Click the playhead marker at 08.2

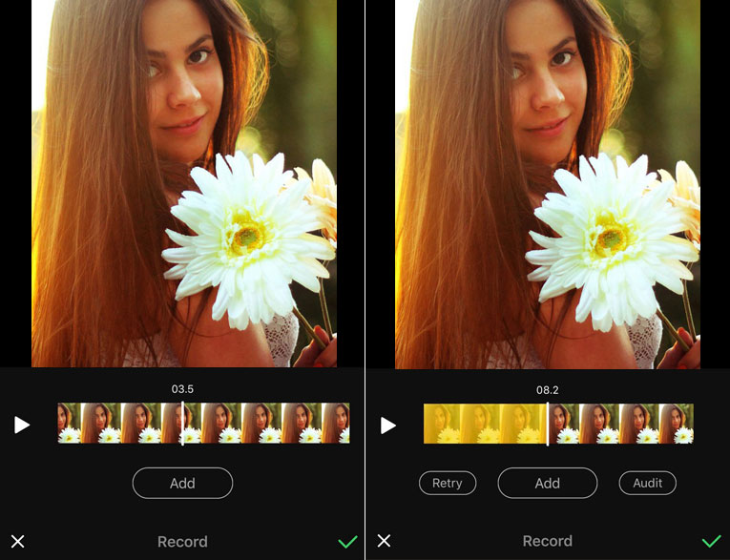tap(548, 425)
